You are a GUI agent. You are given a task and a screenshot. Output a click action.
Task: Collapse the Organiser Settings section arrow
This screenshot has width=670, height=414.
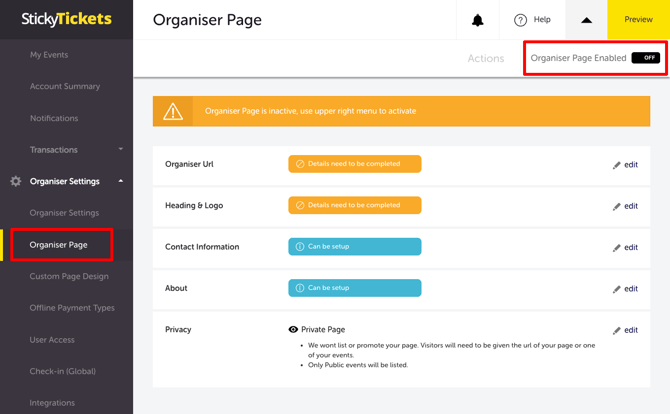120,181
